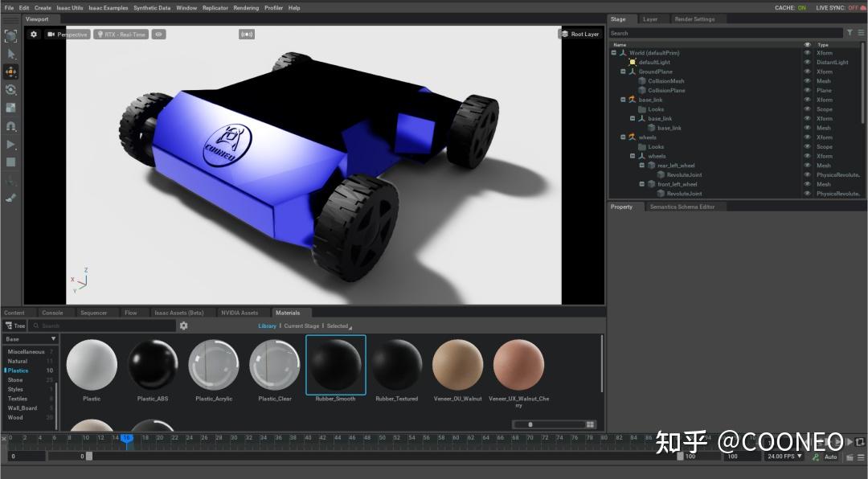Switch to the Render Settings tab

(x=694, y=19)
